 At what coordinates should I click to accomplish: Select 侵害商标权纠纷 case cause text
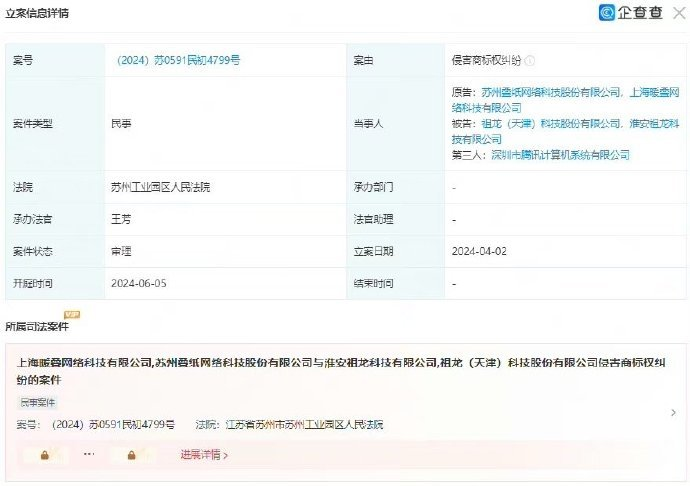click(x=486, y=61)
